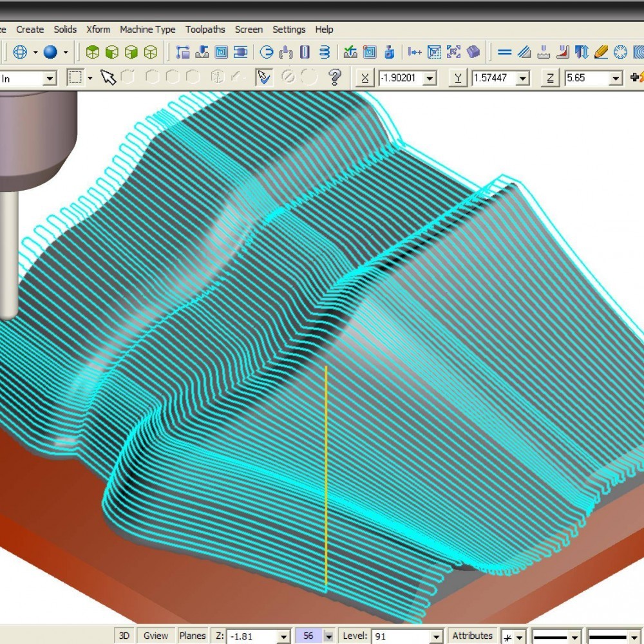Viewport: 644px width, 644px height.
Task: Click the green check drill icon
Action: [350, 52]
